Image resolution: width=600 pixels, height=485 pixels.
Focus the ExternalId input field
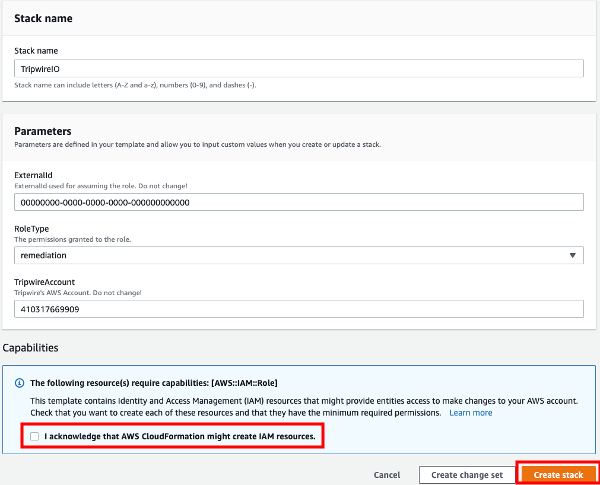click(299, 202)
